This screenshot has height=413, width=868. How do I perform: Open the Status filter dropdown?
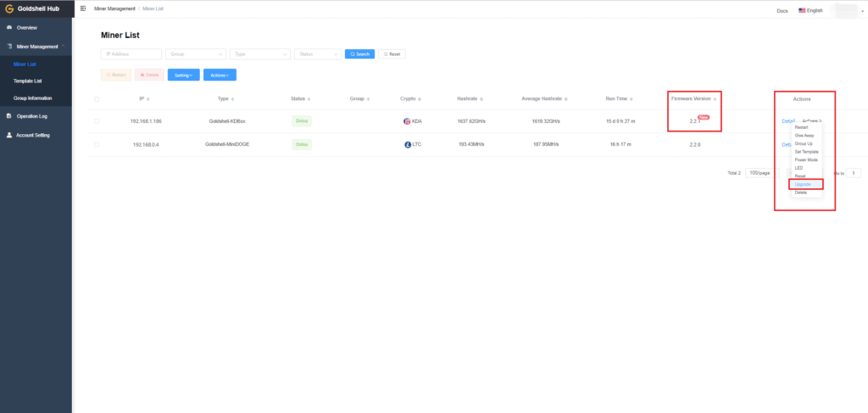tap(318, 54)
